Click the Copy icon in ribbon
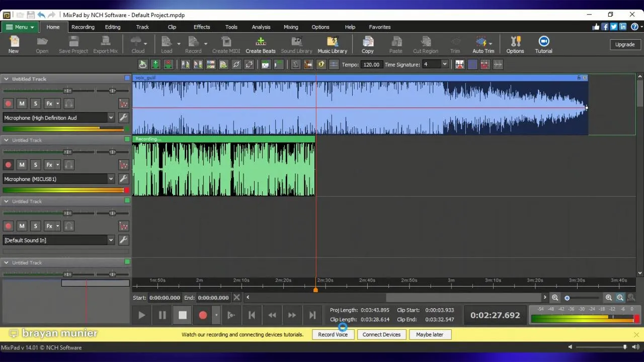Image resolution: width=644 pixels, height=362 pixels. click(x=368, y=45)
